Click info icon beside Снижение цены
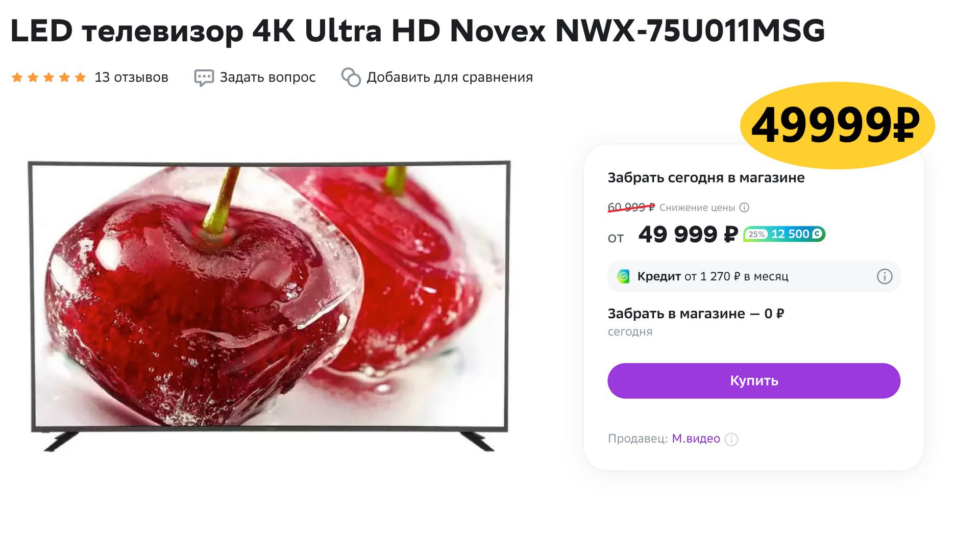The image size is (980, 538). pos(744,208)
